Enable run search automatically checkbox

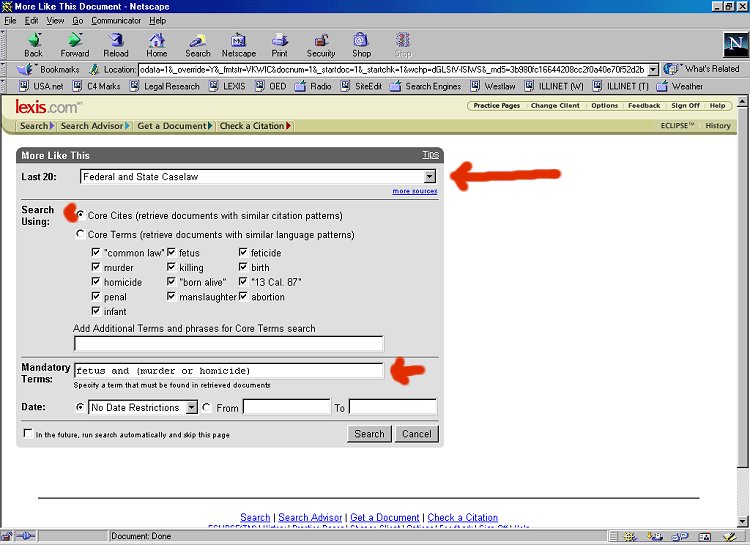click(28, 434)
